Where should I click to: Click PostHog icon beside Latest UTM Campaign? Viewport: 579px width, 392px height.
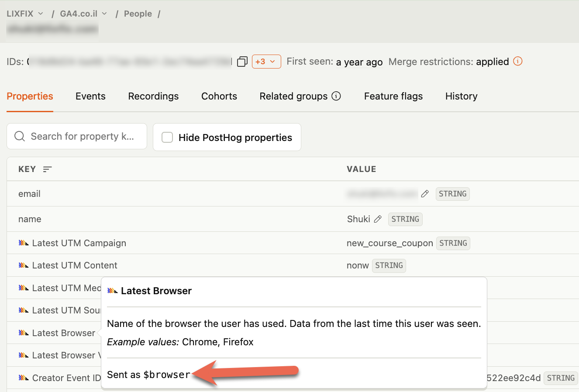pos(24,243)
